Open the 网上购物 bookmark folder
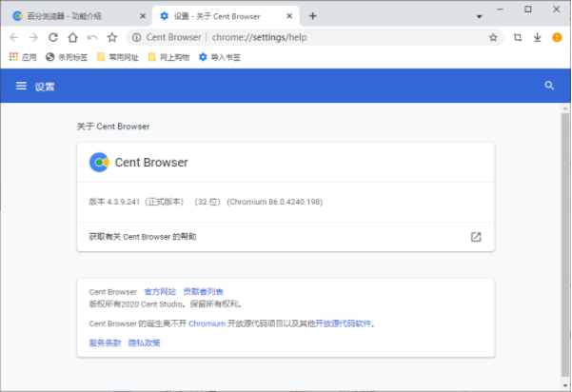This screenshot has height=392, width=572. 168,57
